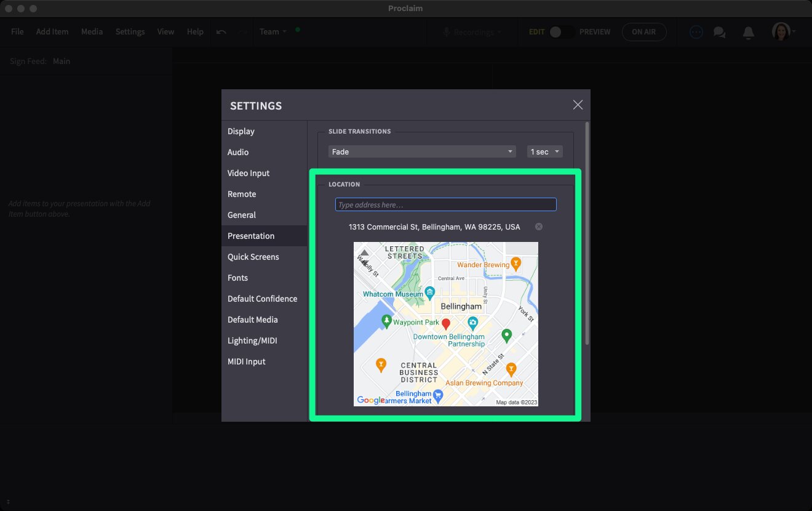Open the Settings menu
The height and width of the screenshot is (511, 812).
[x=130, y=32]
